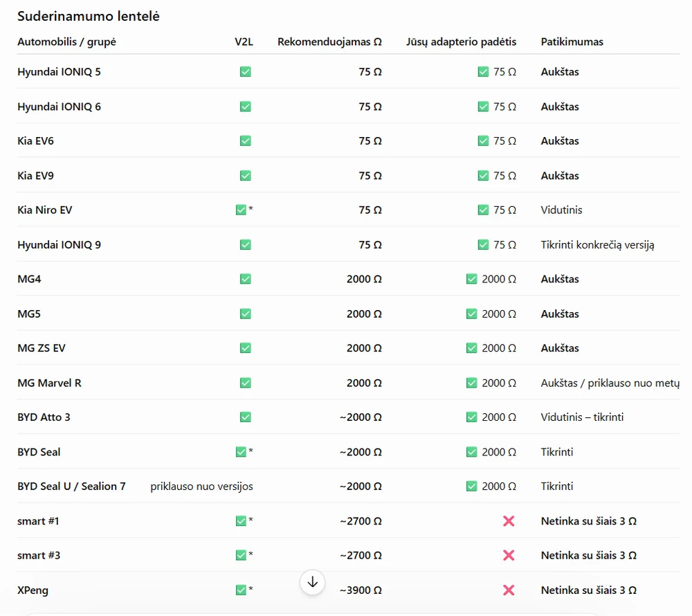Select the 'Kia Niro EV' car name
Screen dimensions: 692x616
(44, 210)
